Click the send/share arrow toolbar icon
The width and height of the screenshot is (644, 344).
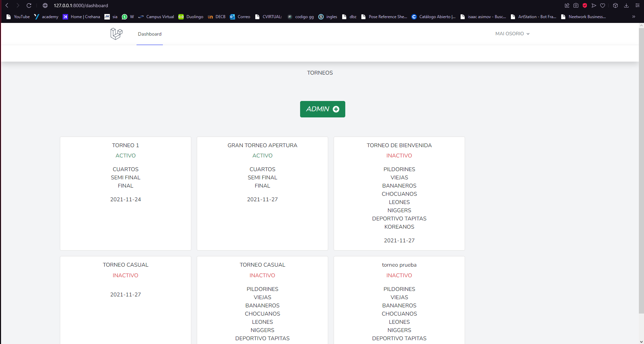[x=594, y=5]
